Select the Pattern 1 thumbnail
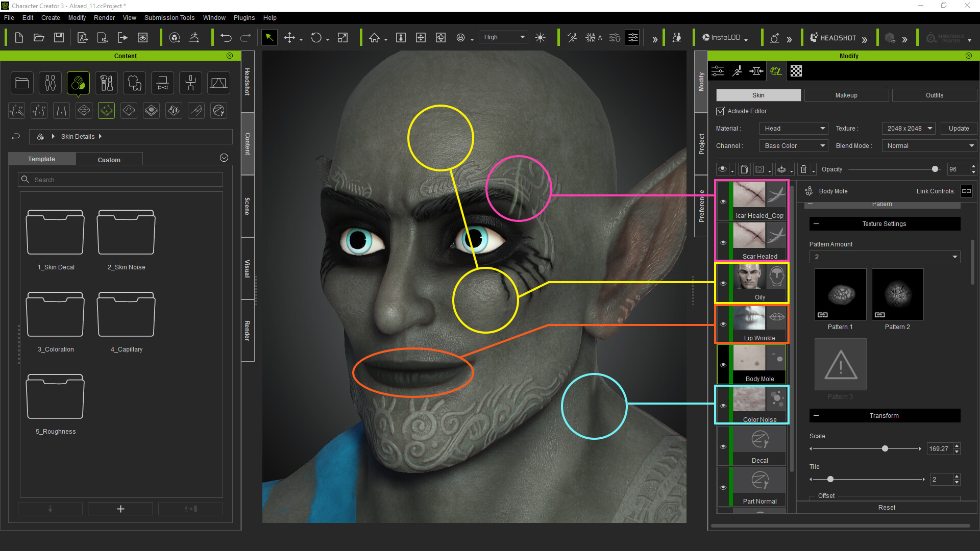Image resolution: width=980 pixels, height=551 pixels. tap(840, 294)
